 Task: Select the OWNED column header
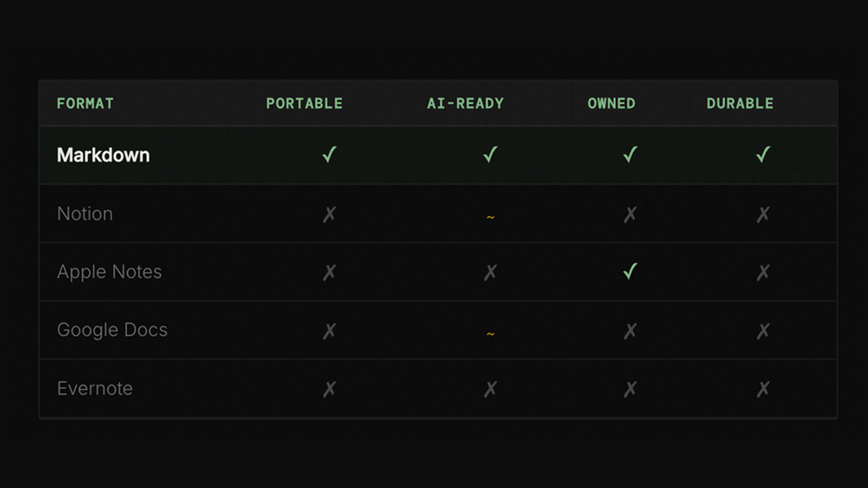[611, 104]
